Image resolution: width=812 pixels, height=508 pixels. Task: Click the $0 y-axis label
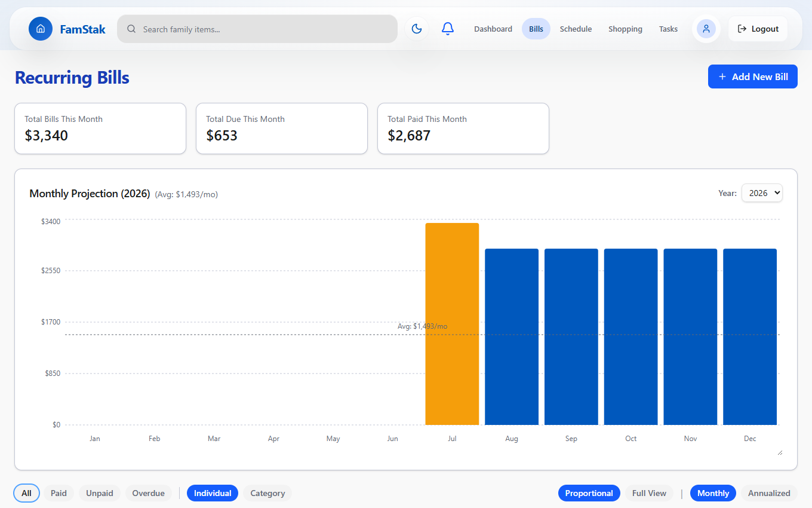pyautogui.click(x=57, y=425)
